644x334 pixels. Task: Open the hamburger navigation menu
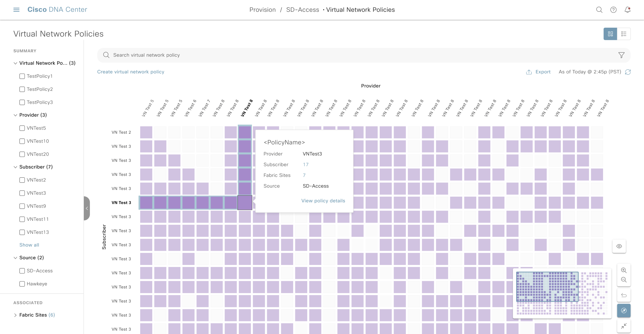pyautogui.click(x=16, y=10)
